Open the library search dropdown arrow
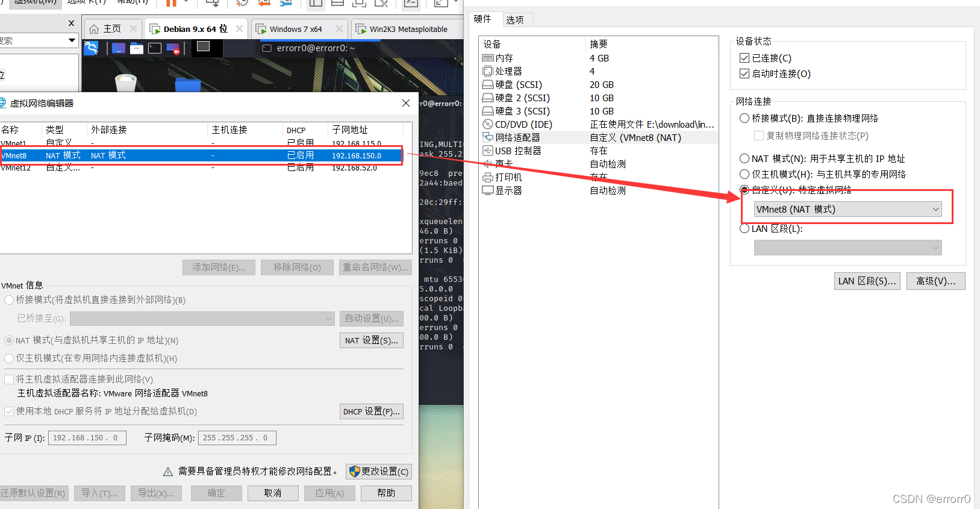Screen dimensions: 980x509 click(72, 40)
